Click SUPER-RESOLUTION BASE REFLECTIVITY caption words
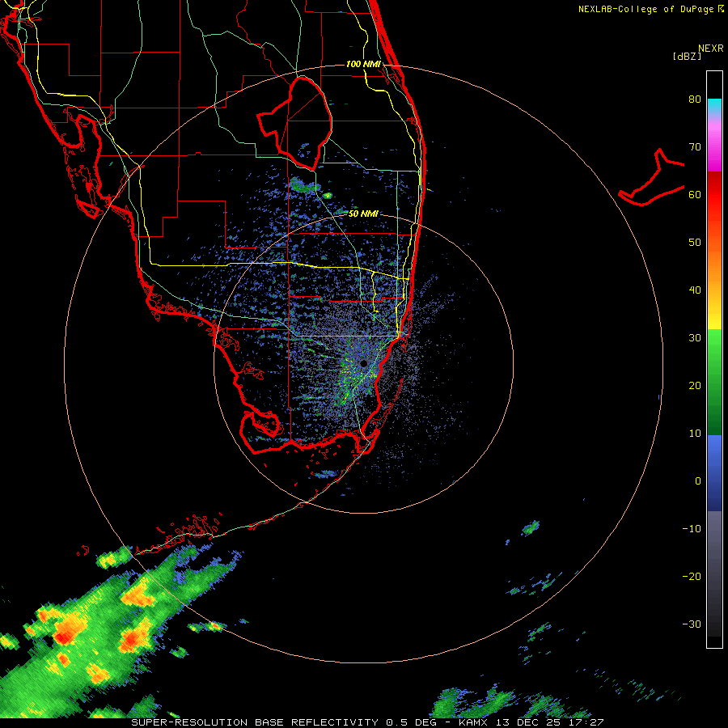Image resolution: width=728 pixels, height=728 pixels. click(x=255, y=722)
